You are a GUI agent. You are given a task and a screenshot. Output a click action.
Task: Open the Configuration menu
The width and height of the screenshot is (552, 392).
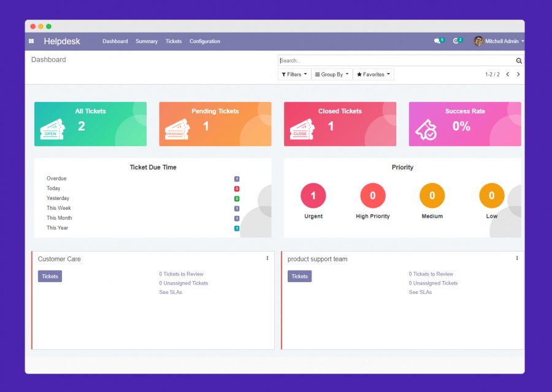205,41
